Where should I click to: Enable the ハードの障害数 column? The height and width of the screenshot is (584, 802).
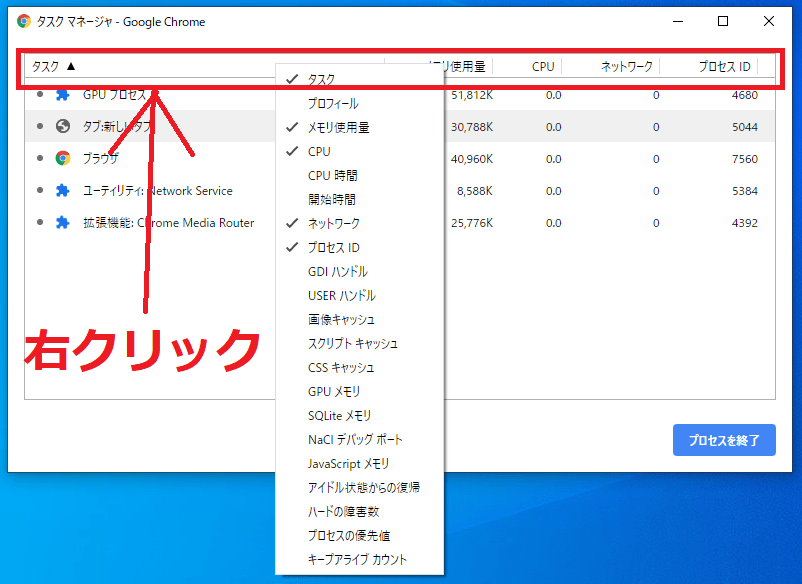pyautogui.click(x=360, y=511)
